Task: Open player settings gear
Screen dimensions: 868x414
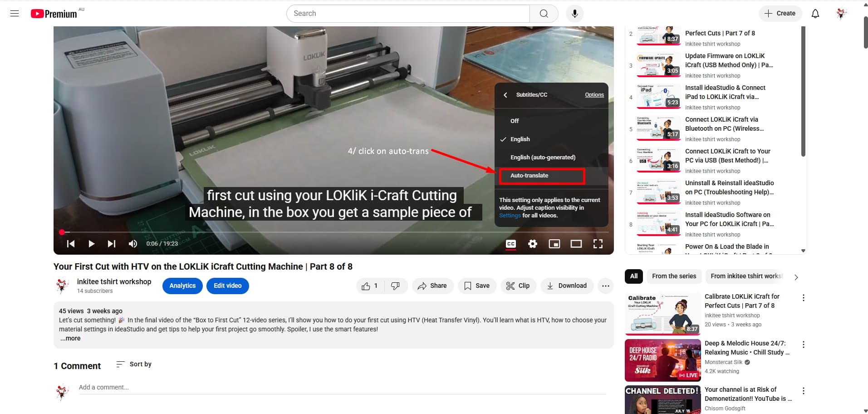Action: pos(533,244)
